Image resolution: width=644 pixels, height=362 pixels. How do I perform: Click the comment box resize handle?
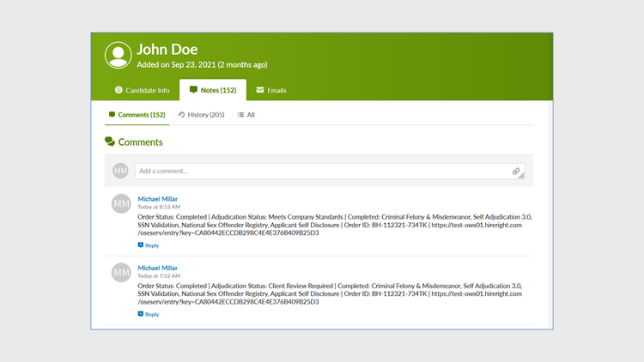[x=521, y=176]
